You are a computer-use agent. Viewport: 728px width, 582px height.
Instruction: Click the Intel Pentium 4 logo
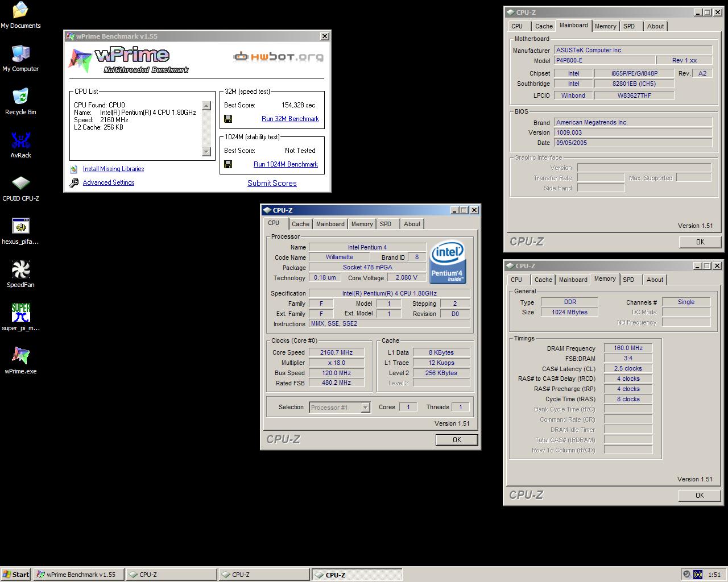click(448, 262)
